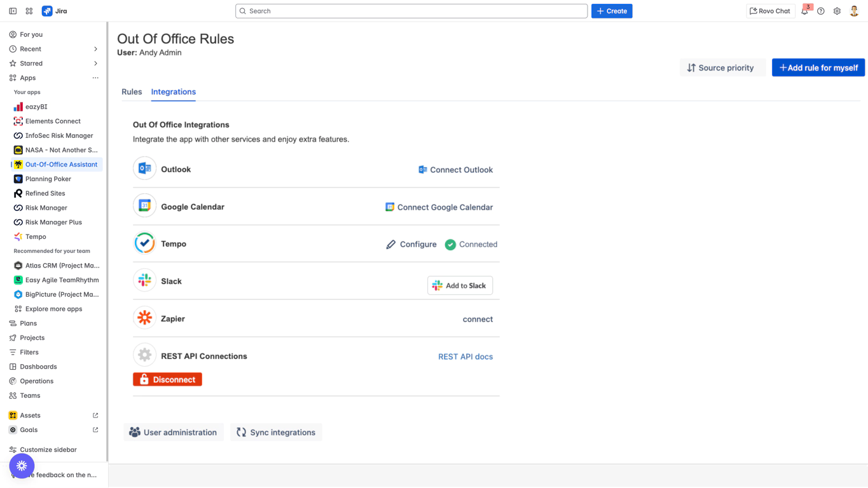Click Add rule for myself button
Screen dimensions: 868x488
point(818,68)
